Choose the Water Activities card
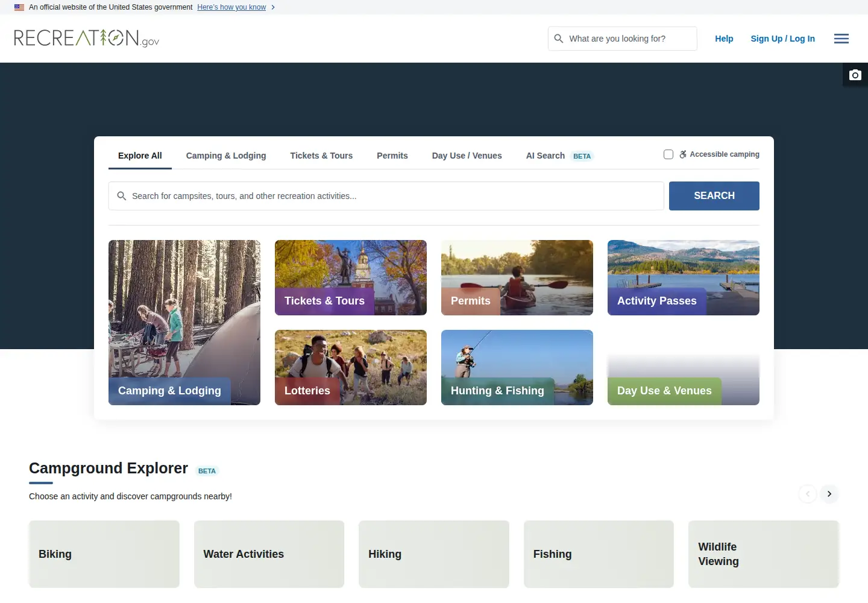 point(269,554)
